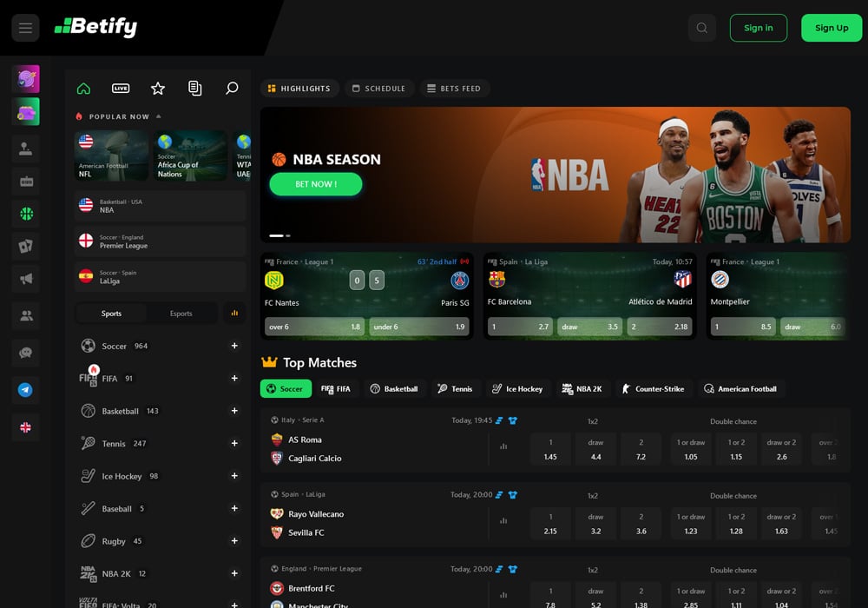Open the joystick sidebar icon
The height and width of the screenshot is (608, 868).
(x=26, y=149)
